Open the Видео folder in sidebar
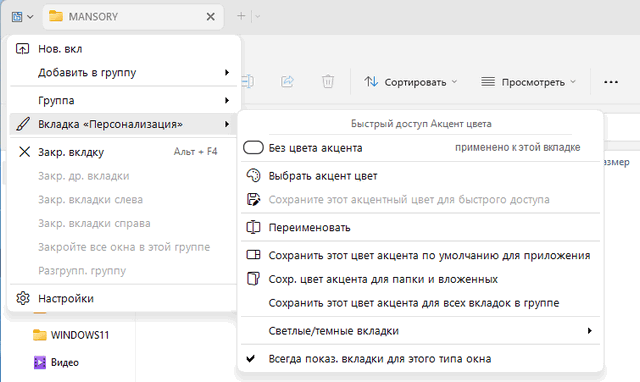The image size is (640, 382). (x=56, y=362)
